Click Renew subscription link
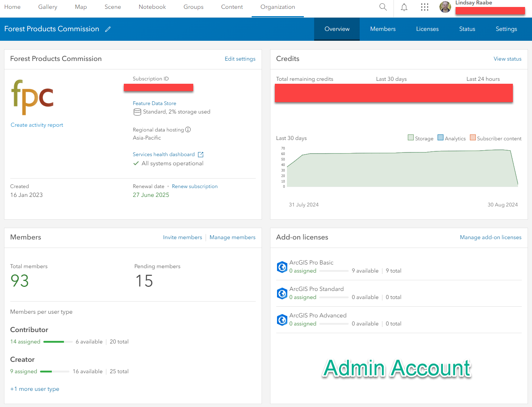Screen dimensions: 532x407 click(x=195, y=187)
